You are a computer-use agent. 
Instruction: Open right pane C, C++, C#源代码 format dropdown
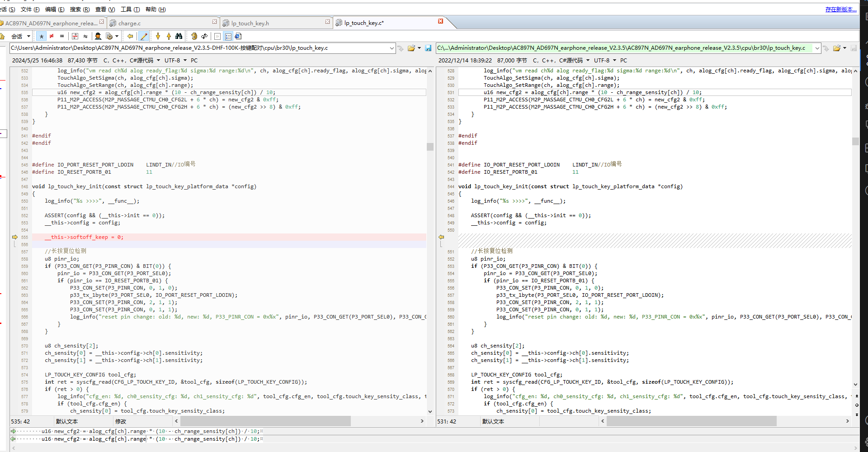[561, 61]
